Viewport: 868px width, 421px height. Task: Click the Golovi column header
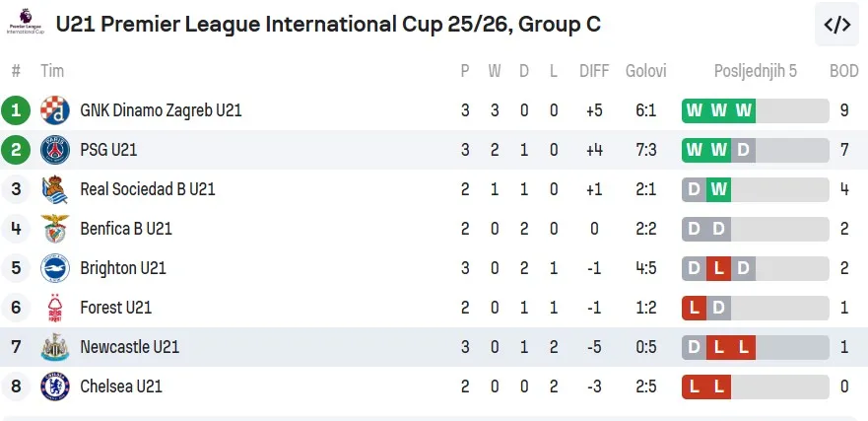645,71
